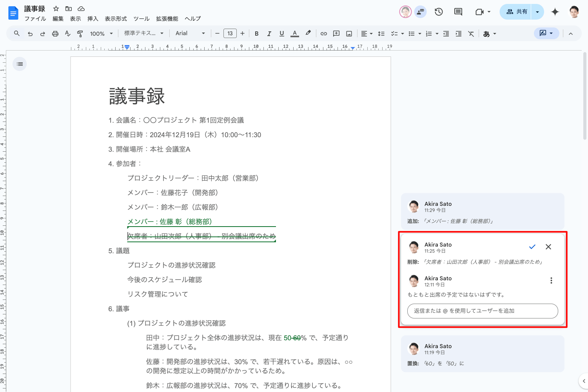Screen dimensions: 588x392
Task: Redo the last action
Action: (x=43, y=34)
